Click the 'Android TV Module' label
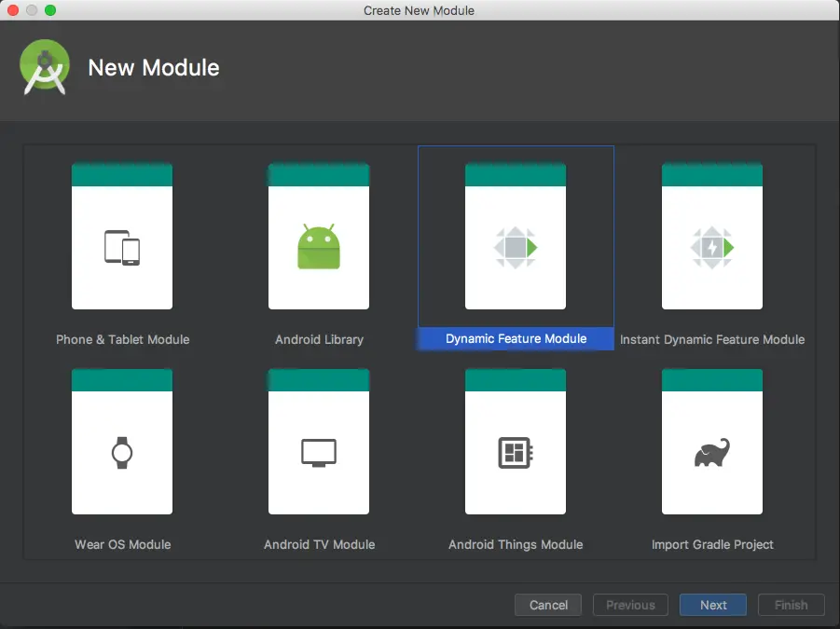Viewport: 840px width, 629px height. coord(319,544)
